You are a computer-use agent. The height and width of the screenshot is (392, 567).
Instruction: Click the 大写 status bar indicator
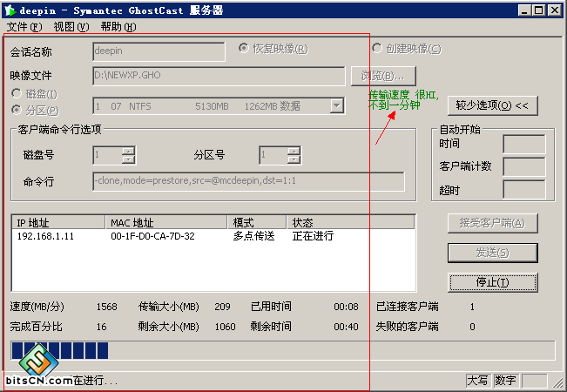[477, 381]
